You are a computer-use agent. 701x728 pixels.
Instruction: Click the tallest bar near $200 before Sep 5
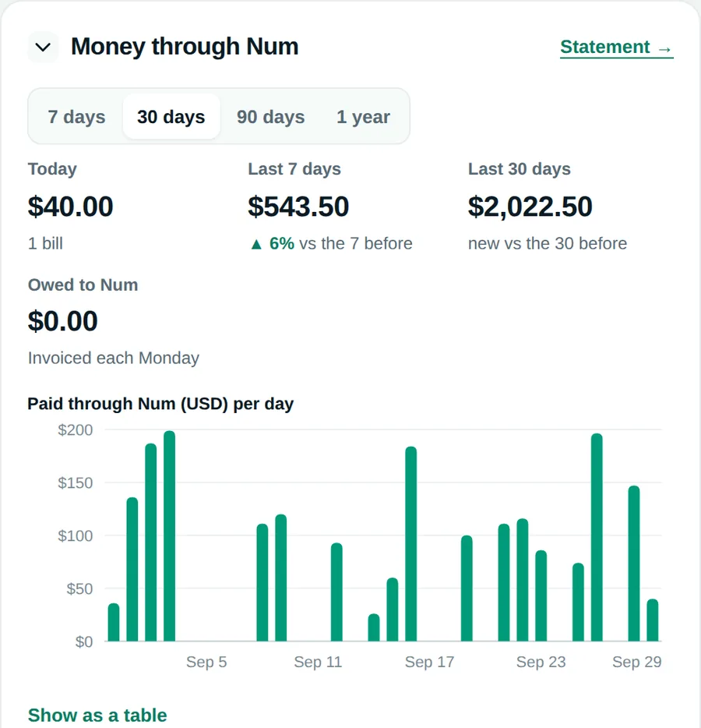(x=169, y=536)
